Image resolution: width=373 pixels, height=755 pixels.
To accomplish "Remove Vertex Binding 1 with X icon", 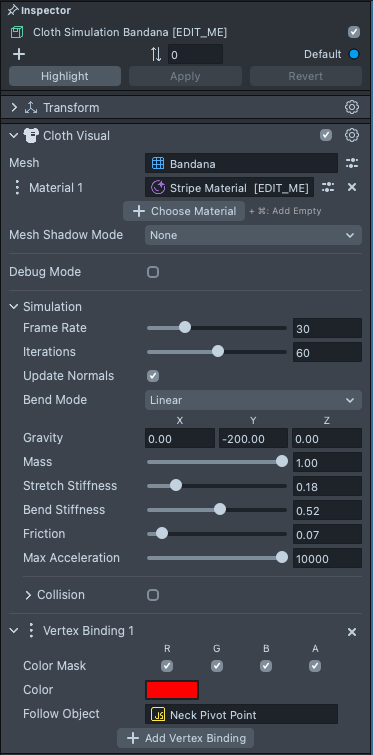I will 352,632.
